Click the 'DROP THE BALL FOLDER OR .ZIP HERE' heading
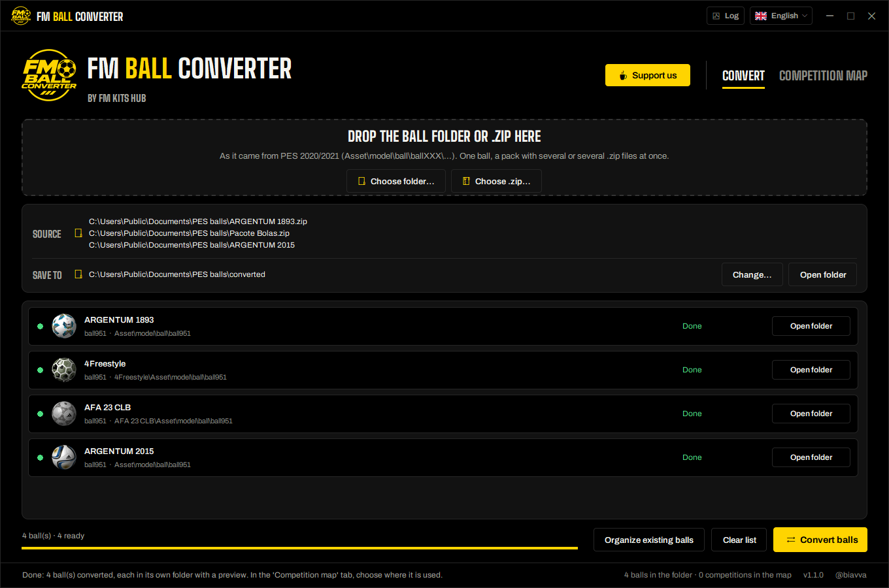The image size is (889, 588). tap(444, 137)
